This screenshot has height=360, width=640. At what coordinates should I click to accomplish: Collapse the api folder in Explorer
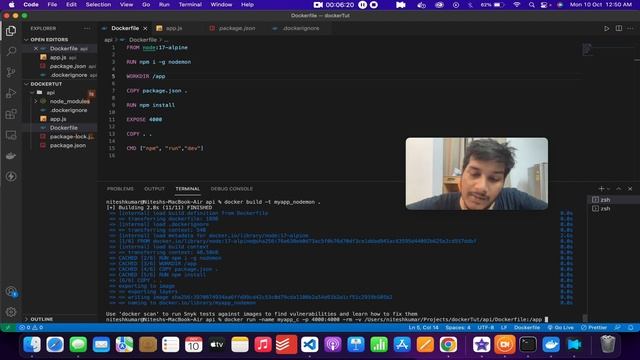point(50,93)
